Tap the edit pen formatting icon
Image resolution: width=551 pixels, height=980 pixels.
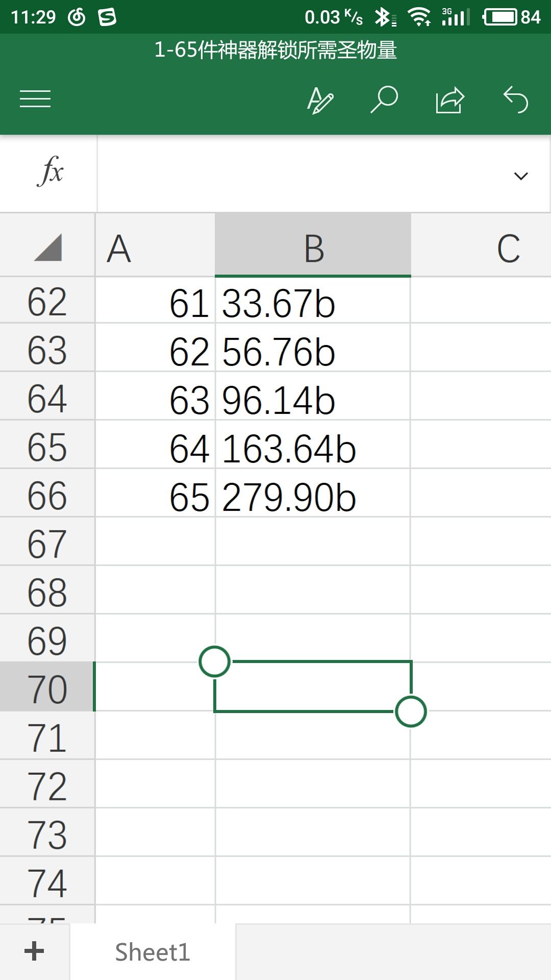point(320,100)
